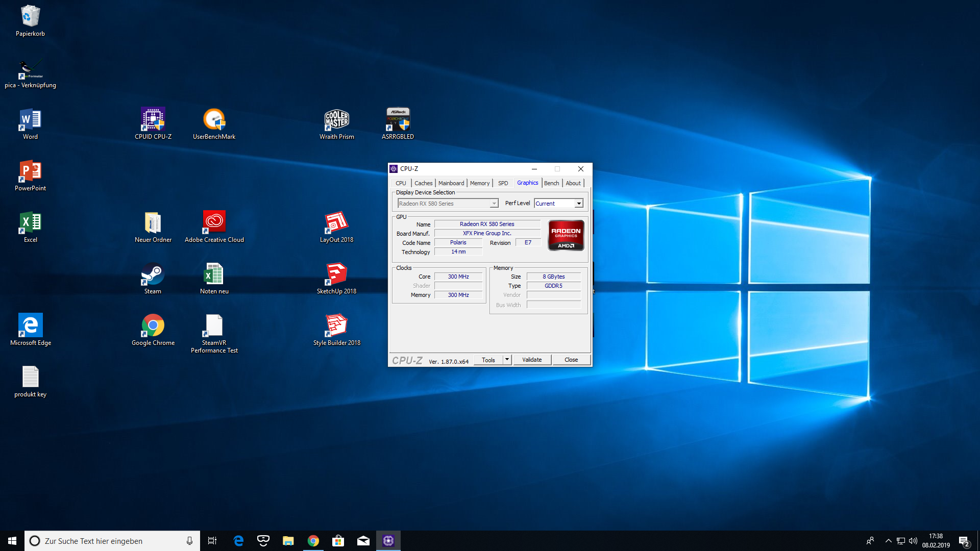Click the Tools button in CPU-Z

488,360
